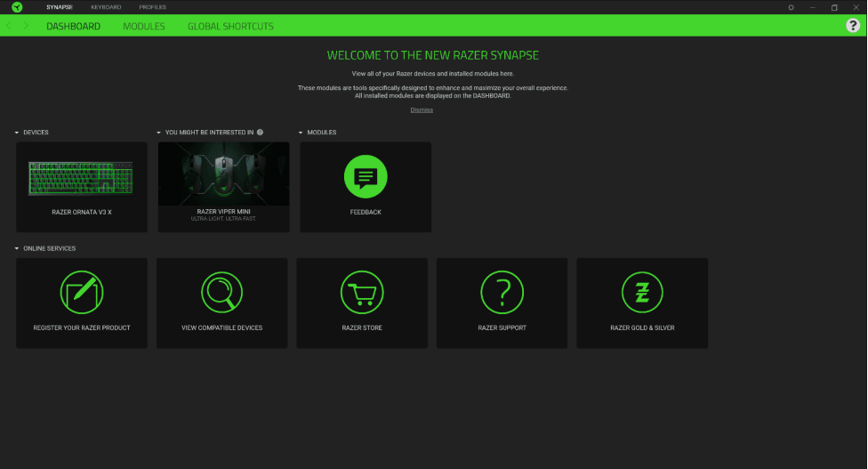
Task: Collapse the You Might Be Interested In section
Action: (x=159, y=133)
